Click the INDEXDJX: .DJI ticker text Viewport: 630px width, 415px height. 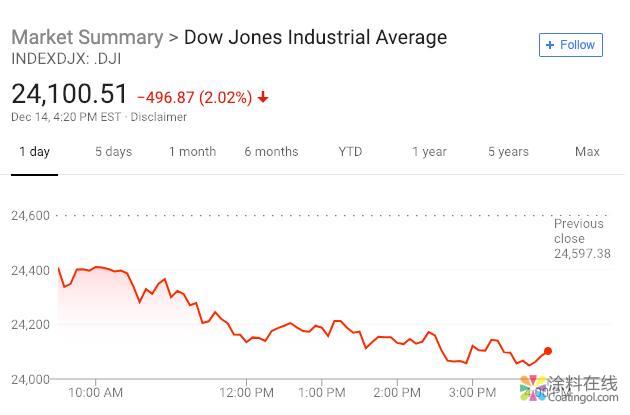(x=66, y=59)
